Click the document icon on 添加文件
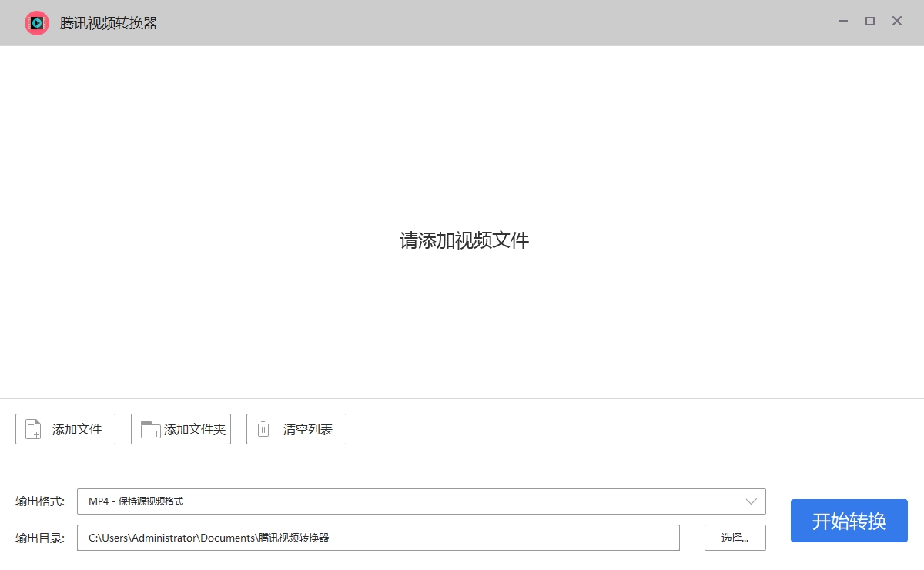Viewport: 924px width, 570px height. tap(33, 429)
